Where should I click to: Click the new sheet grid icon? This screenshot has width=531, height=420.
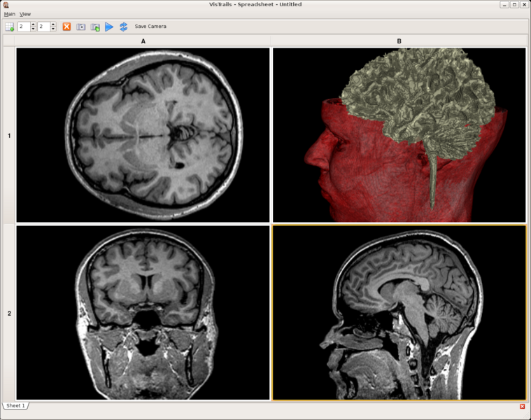click(x=10, y=27)
